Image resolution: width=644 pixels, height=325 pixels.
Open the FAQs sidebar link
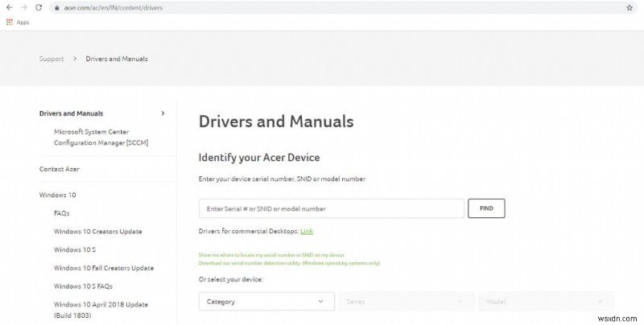click(x=62, y=213)
